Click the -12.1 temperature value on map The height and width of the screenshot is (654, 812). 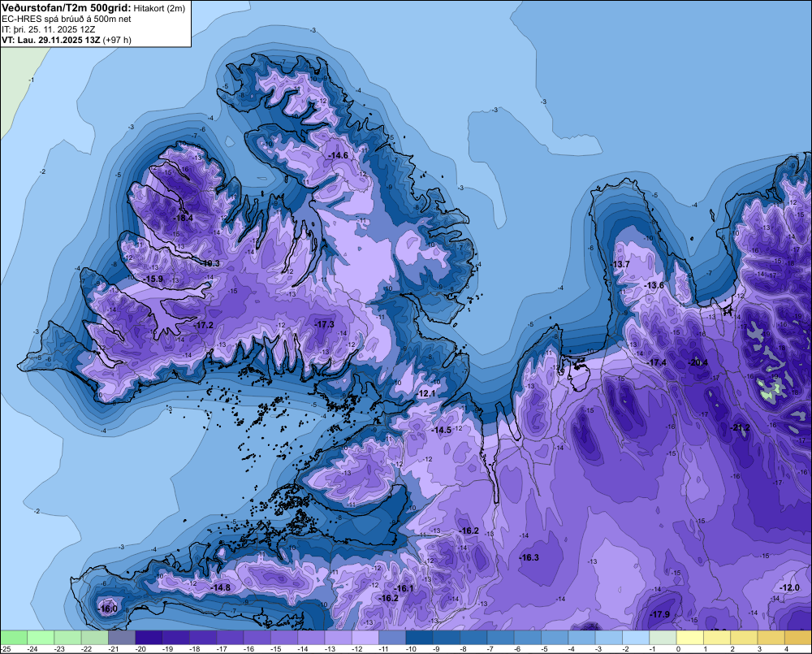pos(425,393)
